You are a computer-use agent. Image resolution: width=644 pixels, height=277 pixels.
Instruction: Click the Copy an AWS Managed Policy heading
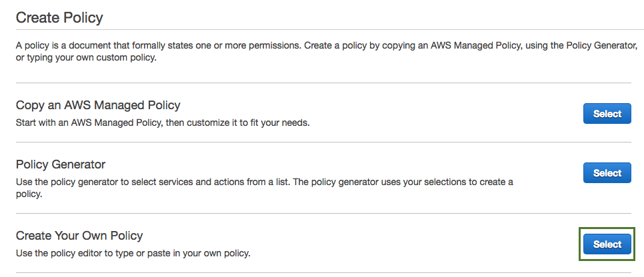coord(98,105)
